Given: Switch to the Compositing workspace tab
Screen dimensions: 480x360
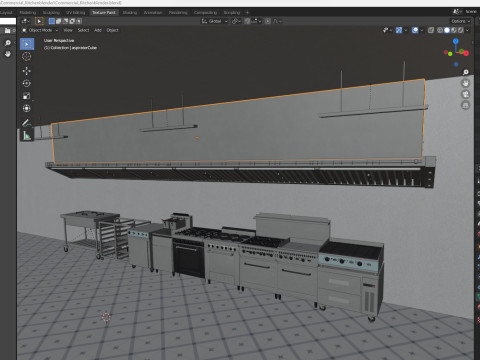Looking at the screenshot, I should point(205,12).
